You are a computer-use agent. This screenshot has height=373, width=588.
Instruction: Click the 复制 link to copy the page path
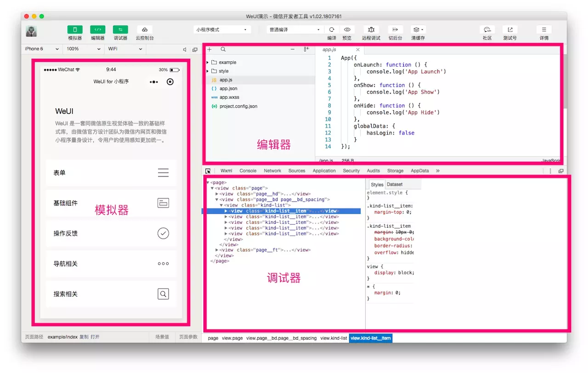click(x=84, y=337)
